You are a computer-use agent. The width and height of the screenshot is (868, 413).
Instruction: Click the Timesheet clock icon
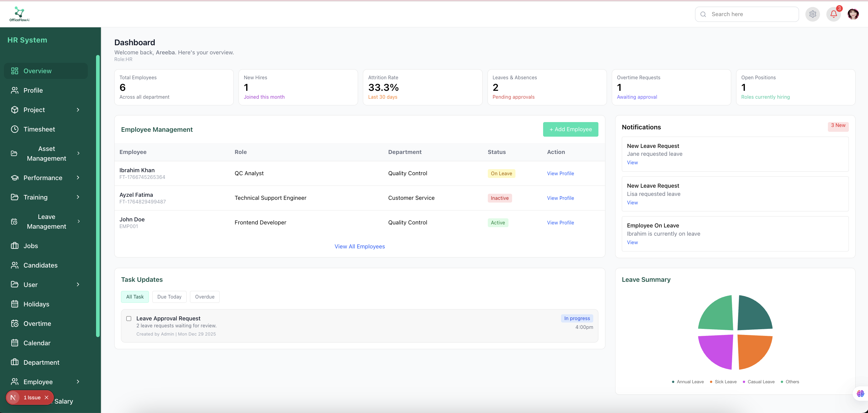pyautogui.click(x=15, y=129)
